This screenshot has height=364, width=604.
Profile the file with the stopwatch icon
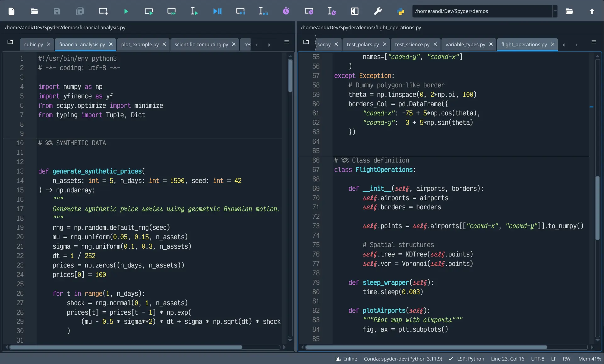[286, 11]
